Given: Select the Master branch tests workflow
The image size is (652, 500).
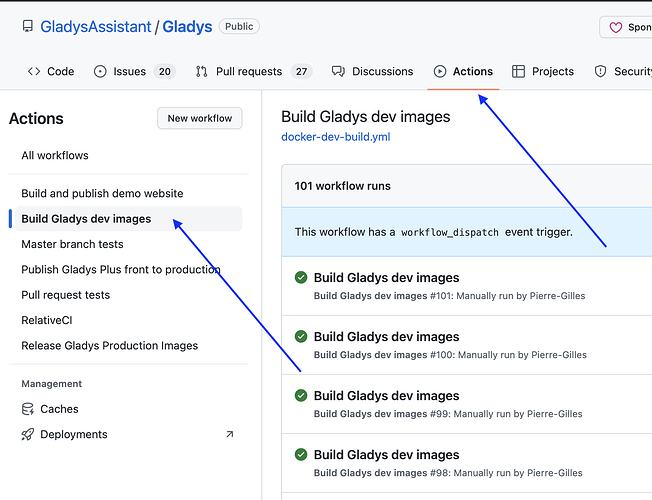Looking at the screenshot, I should coord(72,244).
